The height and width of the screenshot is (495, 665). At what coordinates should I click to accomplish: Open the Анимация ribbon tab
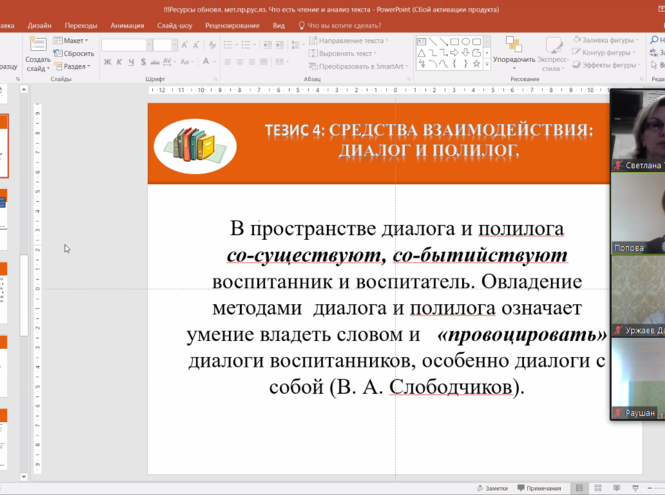pyautogui.click(x=127, y=25)
